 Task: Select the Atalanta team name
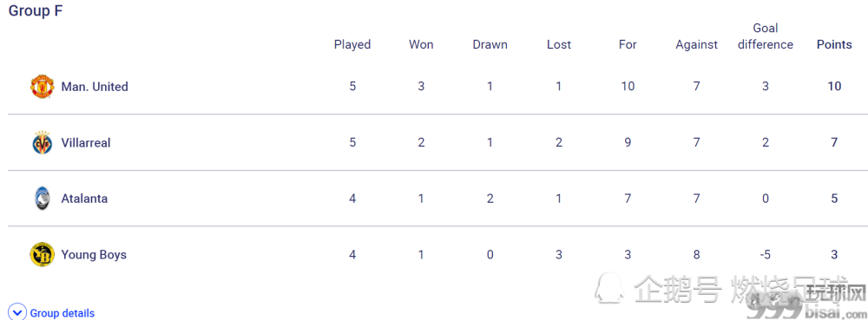click(84, 199)
